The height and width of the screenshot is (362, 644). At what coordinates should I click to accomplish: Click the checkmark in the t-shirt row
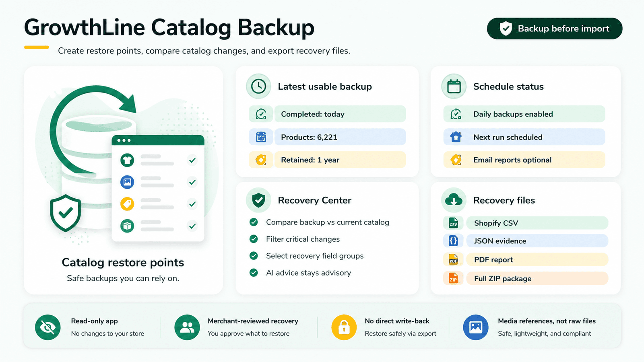[x=192, y=160]
